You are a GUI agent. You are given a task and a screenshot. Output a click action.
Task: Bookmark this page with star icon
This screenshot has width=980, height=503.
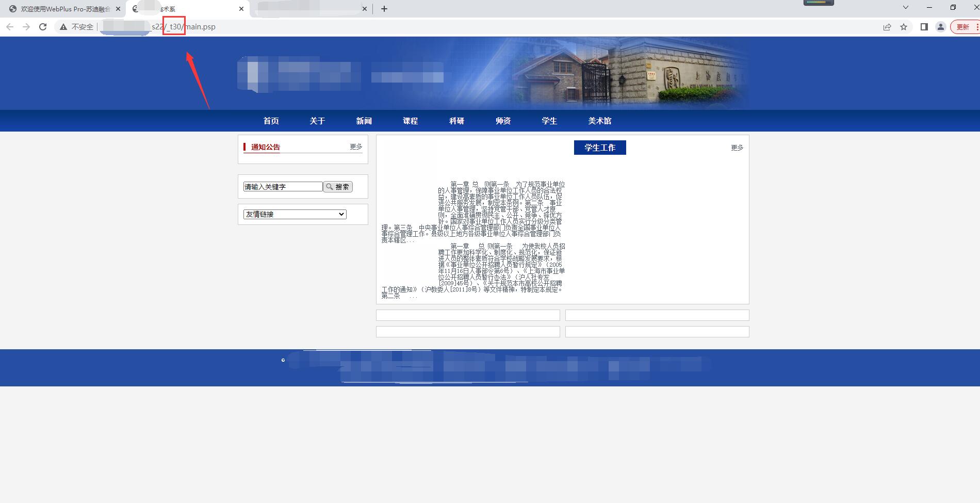(904, 27)
